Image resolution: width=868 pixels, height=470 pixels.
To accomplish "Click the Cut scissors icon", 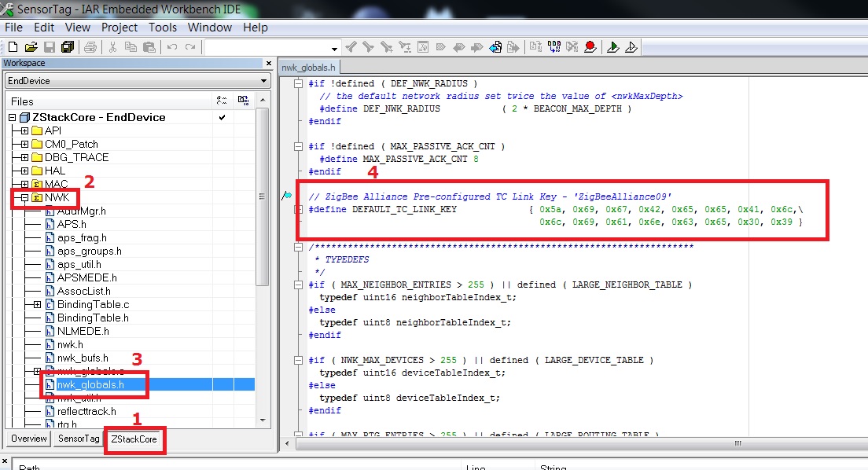I will coord(112,47).
